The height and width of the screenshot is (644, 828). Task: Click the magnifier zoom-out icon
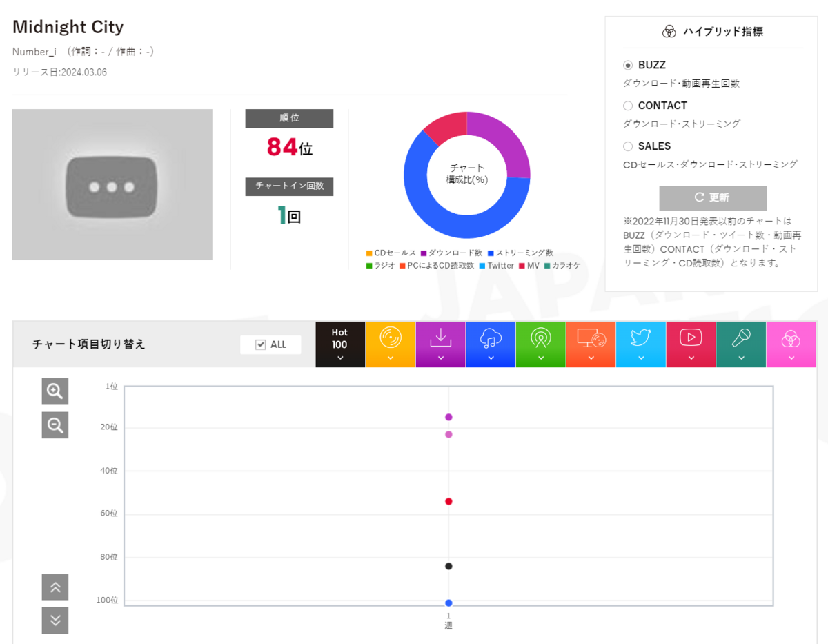(x=55, y=425)
